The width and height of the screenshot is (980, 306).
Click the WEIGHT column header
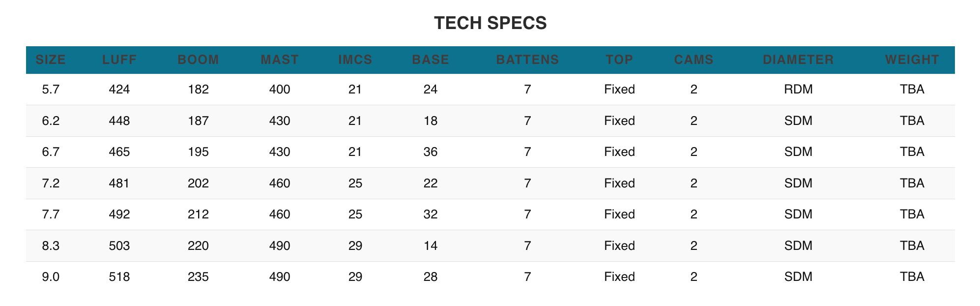pos(912,60)
